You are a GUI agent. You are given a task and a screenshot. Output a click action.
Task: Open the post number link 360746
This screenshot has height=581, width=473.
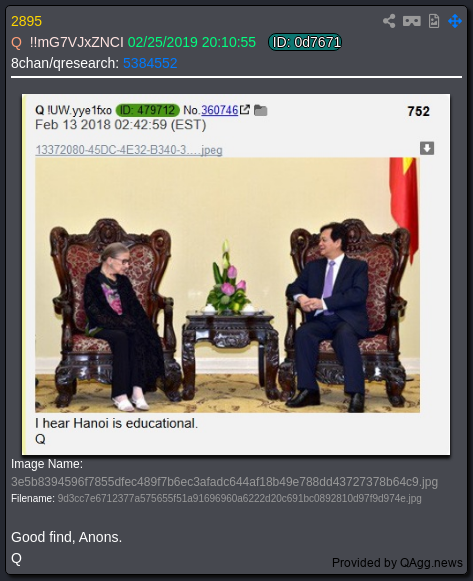pos(220,110)
